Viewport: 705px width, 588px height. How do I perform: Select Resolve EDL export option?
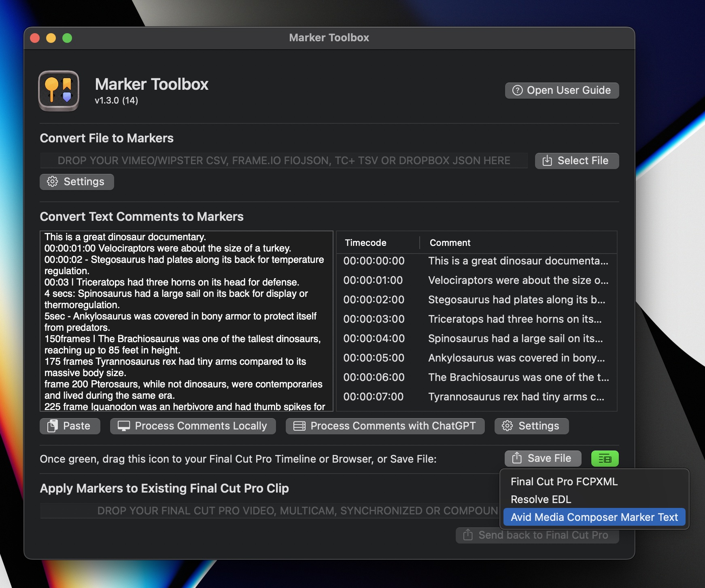click(541, 499)
